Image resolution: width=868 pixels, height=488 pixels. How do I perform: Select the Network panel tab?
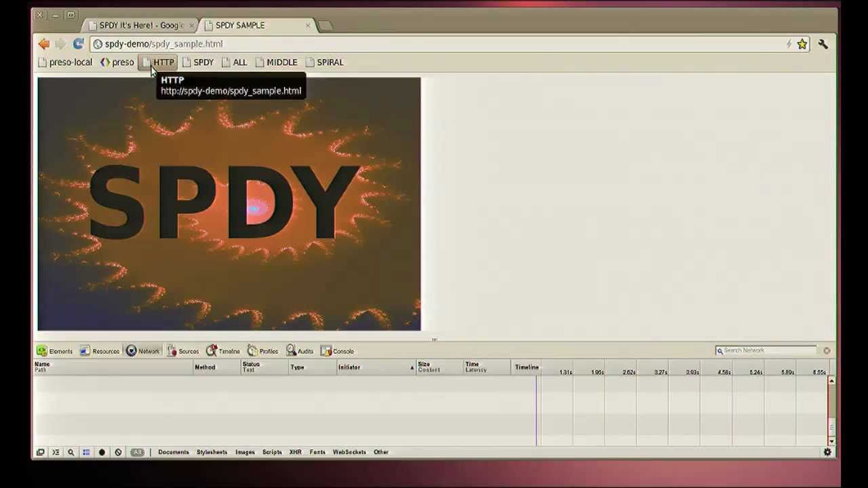pyautogui.click(x=143, y=351)
